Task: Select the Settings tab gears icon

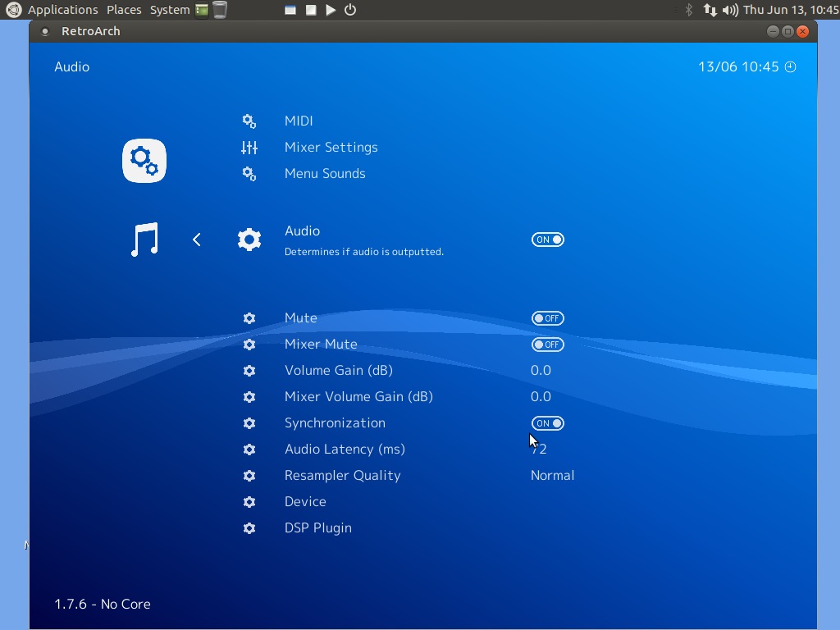Action: (144, 161)
